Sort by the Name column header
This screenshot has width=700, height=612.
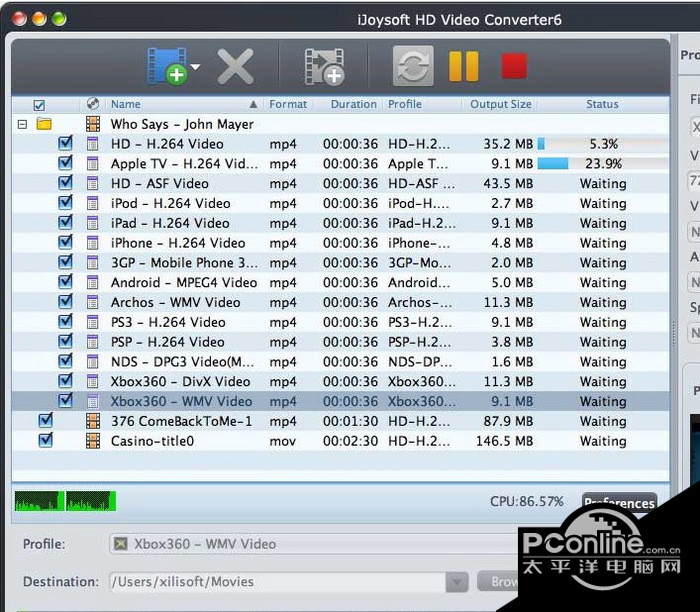point(125,104)
